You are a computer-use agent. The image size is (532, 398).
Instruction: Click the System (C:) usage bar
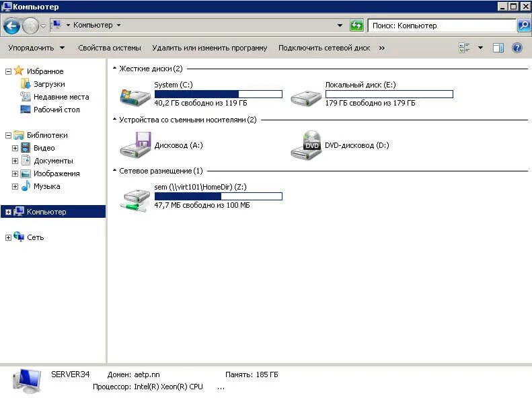click(218, 94)
